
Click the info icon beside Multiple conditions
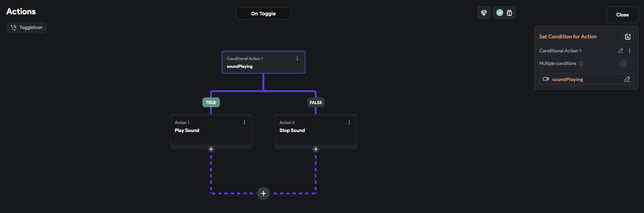pos(581,64)
